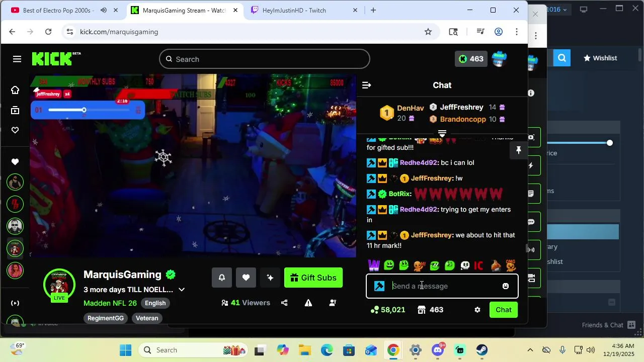Toggle follow heart for MarquisGaming

246,278
